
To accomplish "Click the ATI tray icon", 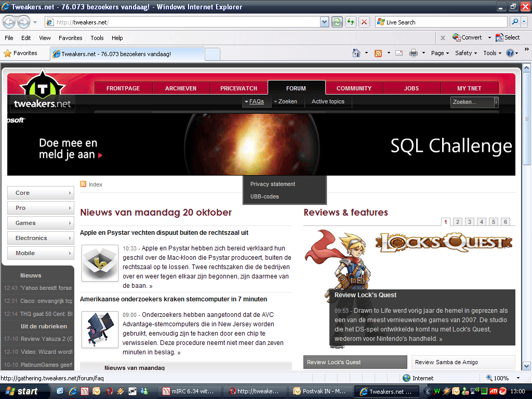I will tap(494, 391).
